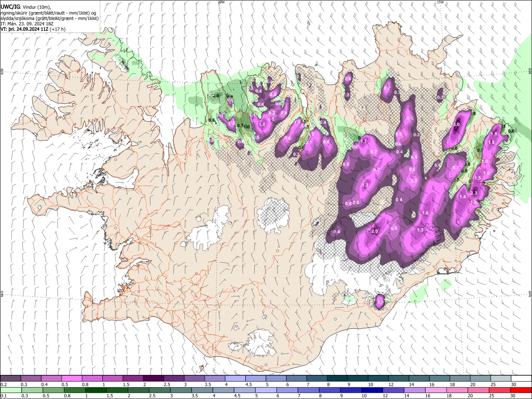Click the 3.0 snowfall value on the map
The height and width of the screenshot is (399, 532).
click(x=456, y=124)
